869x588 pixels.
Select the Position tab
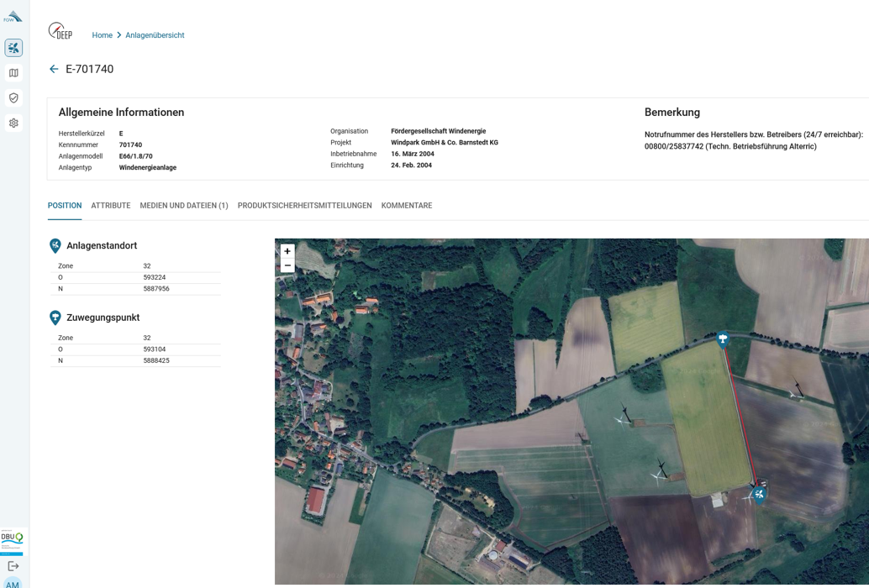tap(65, 206)
